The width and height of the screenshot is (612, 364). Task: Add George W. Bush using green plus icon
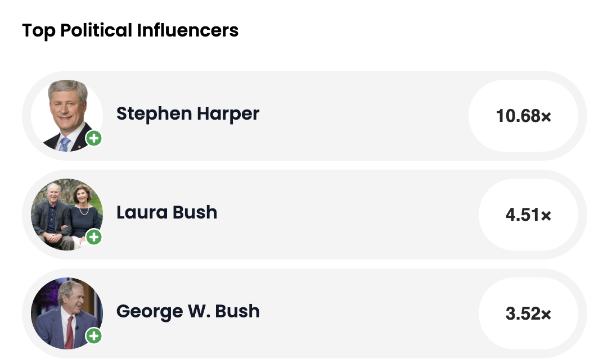[94, 336]
